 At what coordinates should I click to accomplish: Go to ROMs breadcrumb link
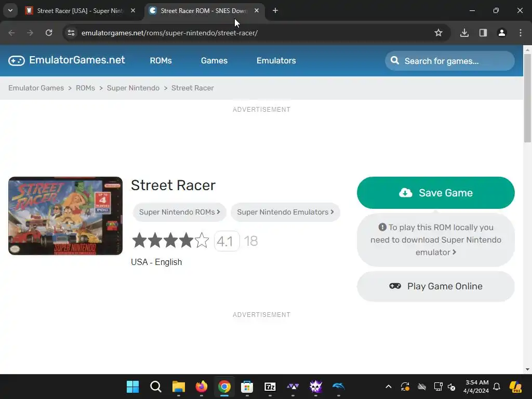85,88
